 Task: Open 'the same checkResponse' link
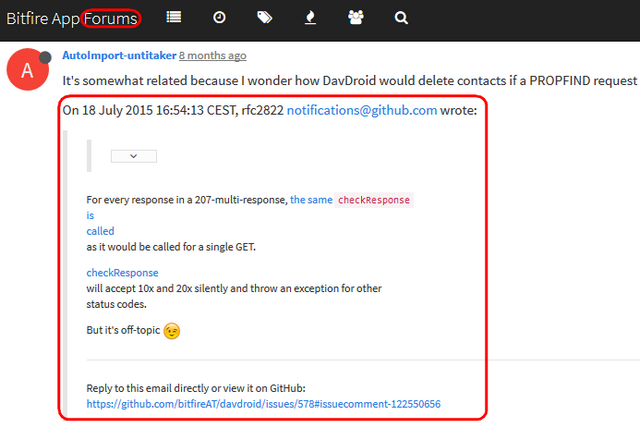point(350,200)
